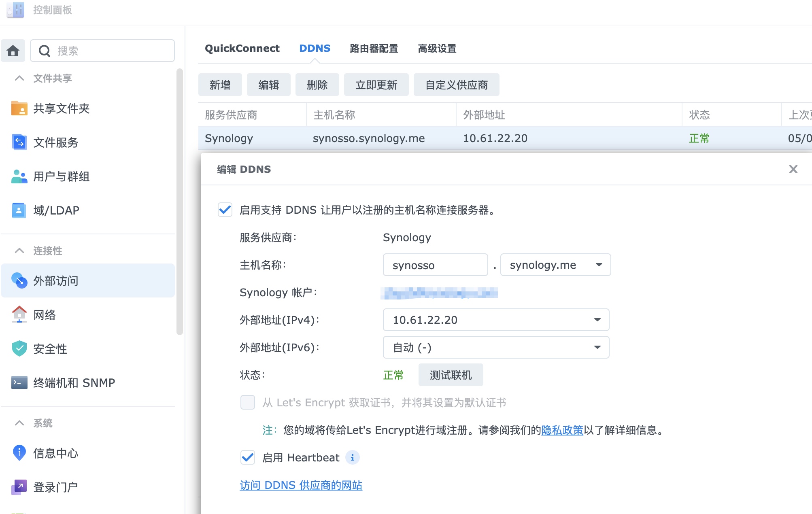Image resolution: width=812 pixels, height=514 pixels.
Task: Open the Terminal & SNMP icon
Action: (x=19, y=382)
